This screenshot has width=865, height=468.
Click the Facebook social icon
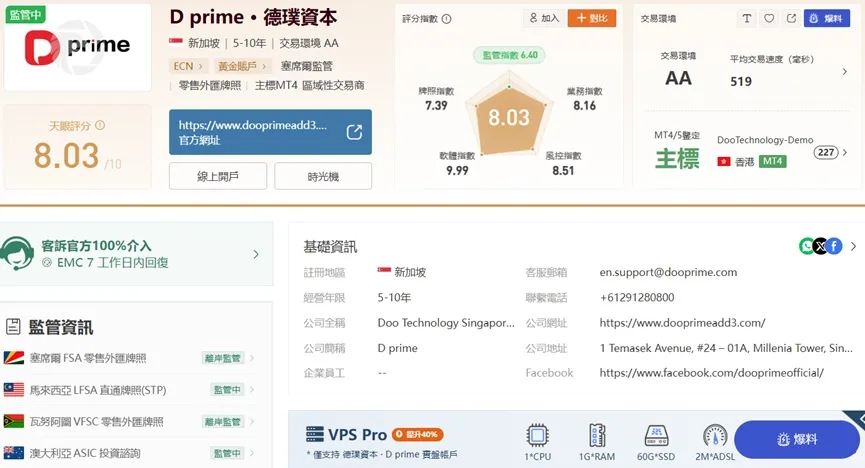[x=834, y=246]
